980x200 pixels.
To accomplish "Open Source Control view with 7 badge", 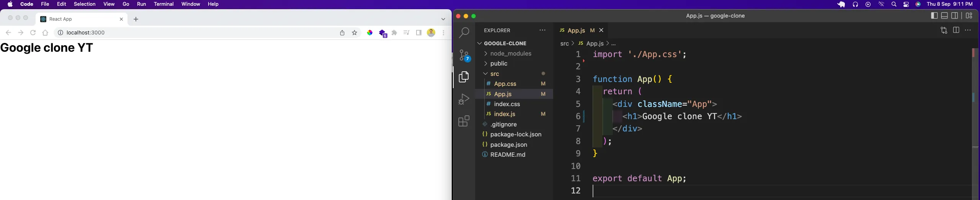I will 465,56.
